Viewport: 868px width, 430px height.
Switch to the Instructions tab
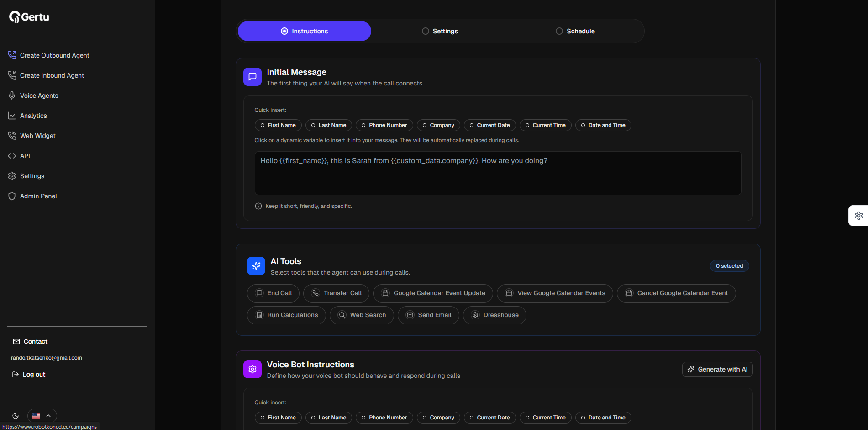(305, 31)
